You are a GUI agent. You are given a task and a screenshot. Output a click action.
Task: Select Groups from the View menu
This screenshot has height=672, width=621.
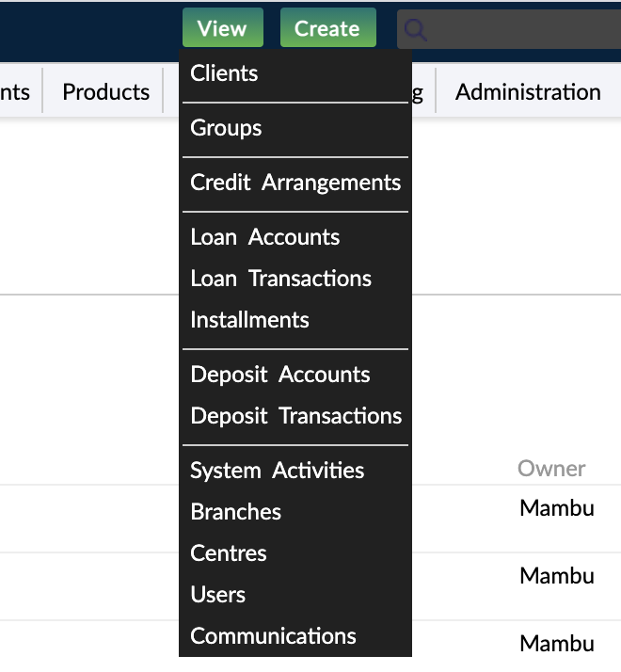(x=295, y=128)
